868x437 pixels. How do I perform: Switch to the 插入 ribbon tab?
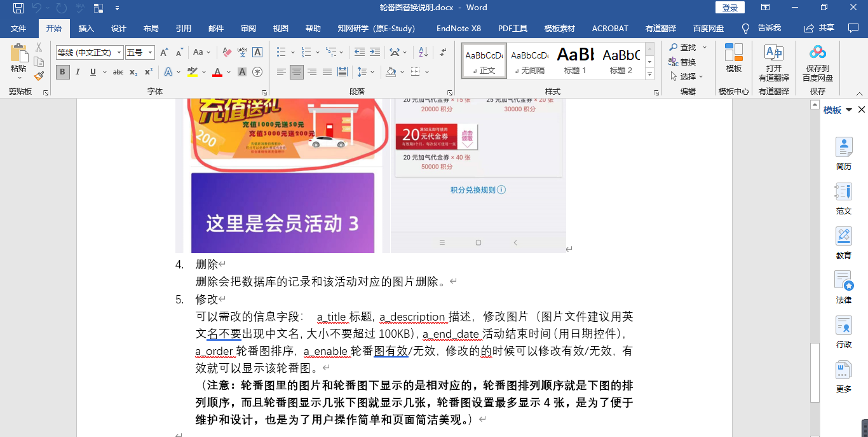tap(86, 29)
